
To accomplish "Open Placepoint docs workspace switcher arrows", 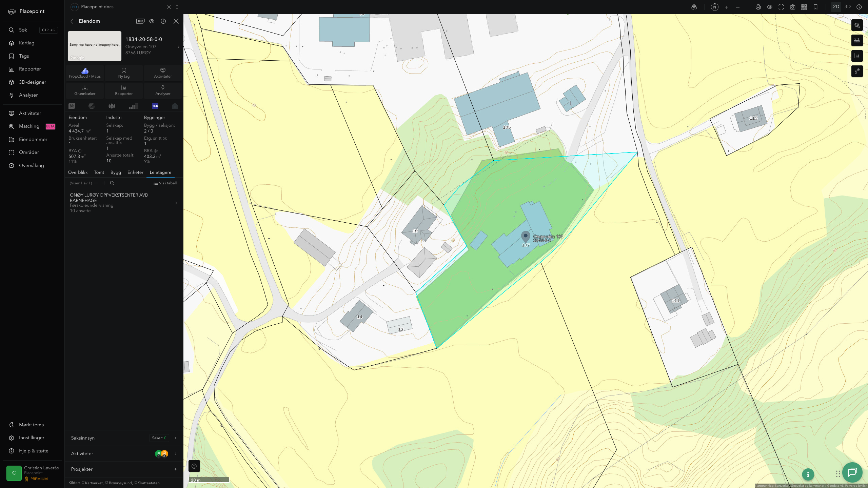I will pyautogui.click(x=177, y=7).
